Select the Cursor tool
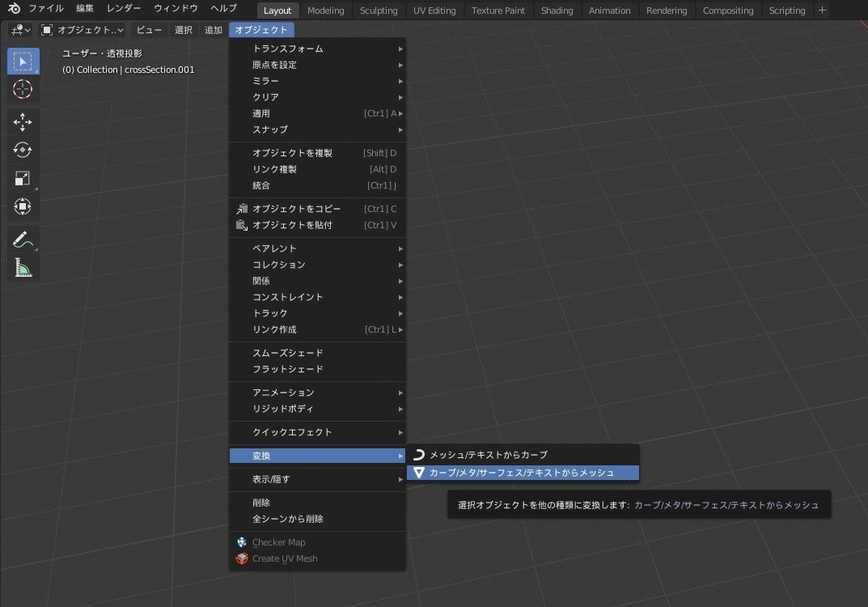 click(23, 89)
